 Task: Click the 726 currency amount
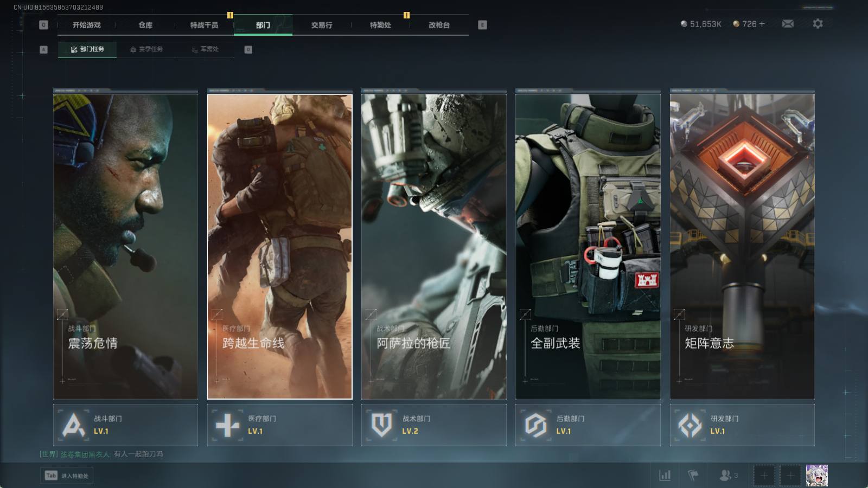click(749, 24)
